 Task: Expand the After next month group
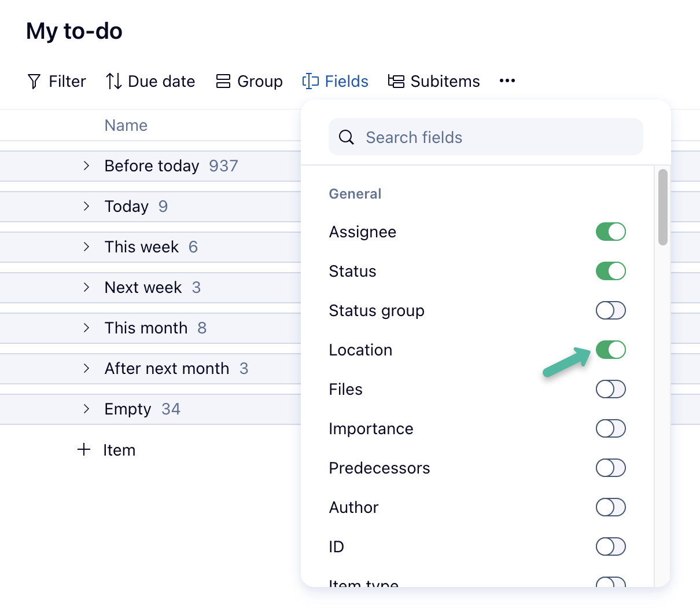86,368
